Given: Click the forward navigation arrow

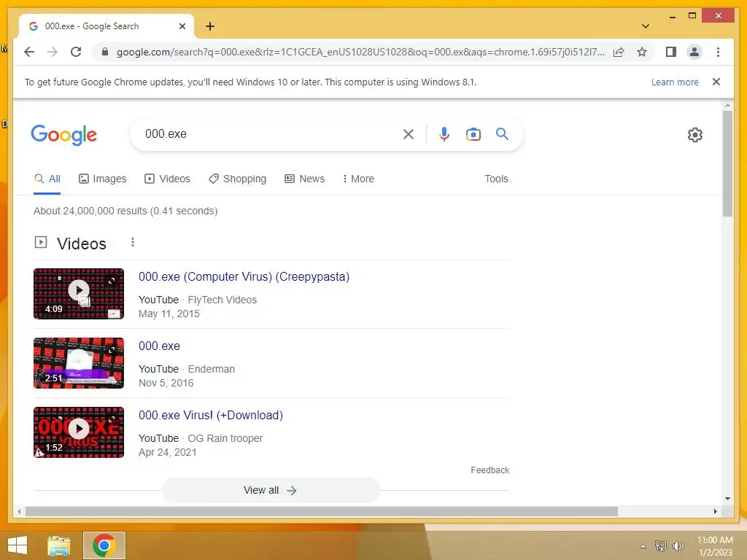Looking at the screenshot, I should (53, 52).
